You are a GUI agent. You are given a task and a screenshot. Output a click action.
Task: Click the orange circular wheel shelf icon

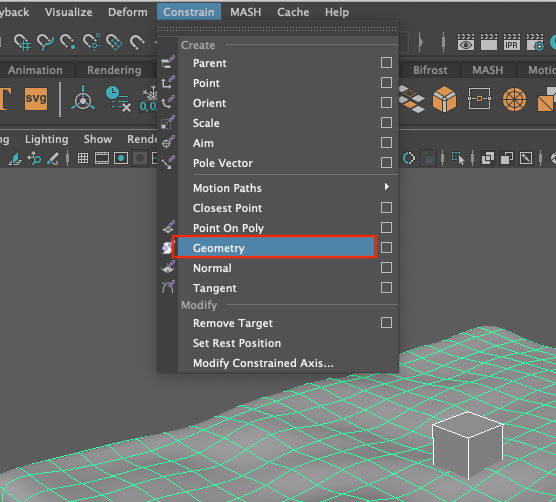(x=514, y=99)
